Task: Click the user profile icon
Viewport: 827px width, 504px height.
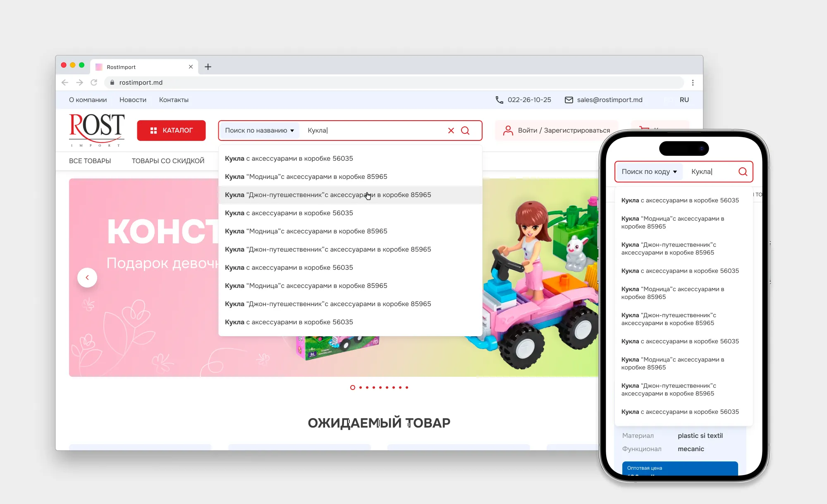Action: point(508,131)
